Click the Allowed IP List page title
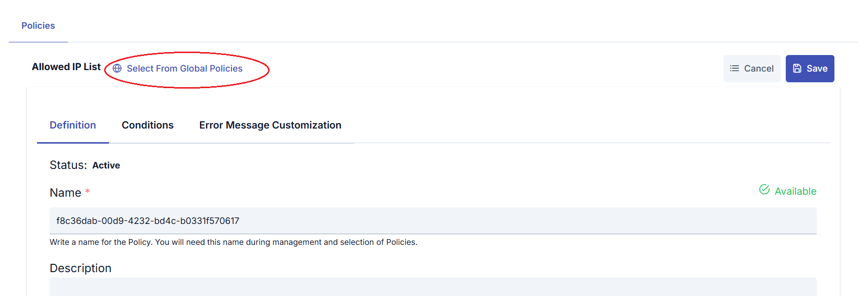The image size is (868, 296). point(66,67)
